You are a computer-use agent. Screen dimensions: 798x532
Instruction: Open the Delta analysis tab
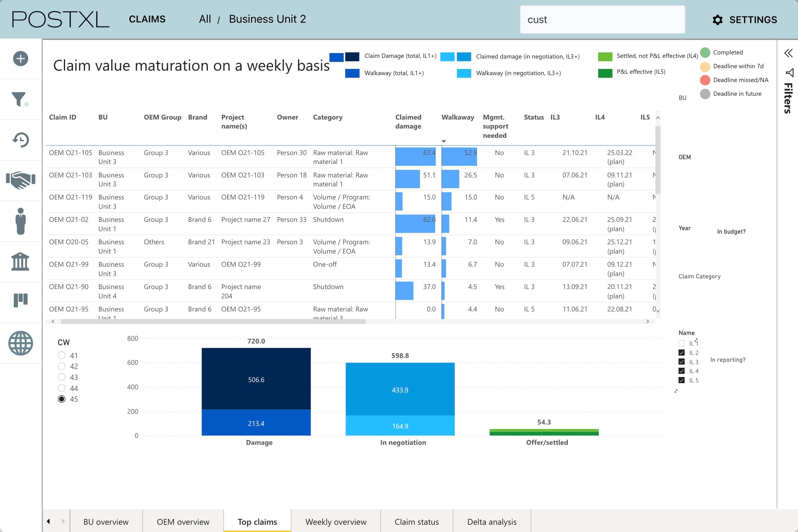492,522
